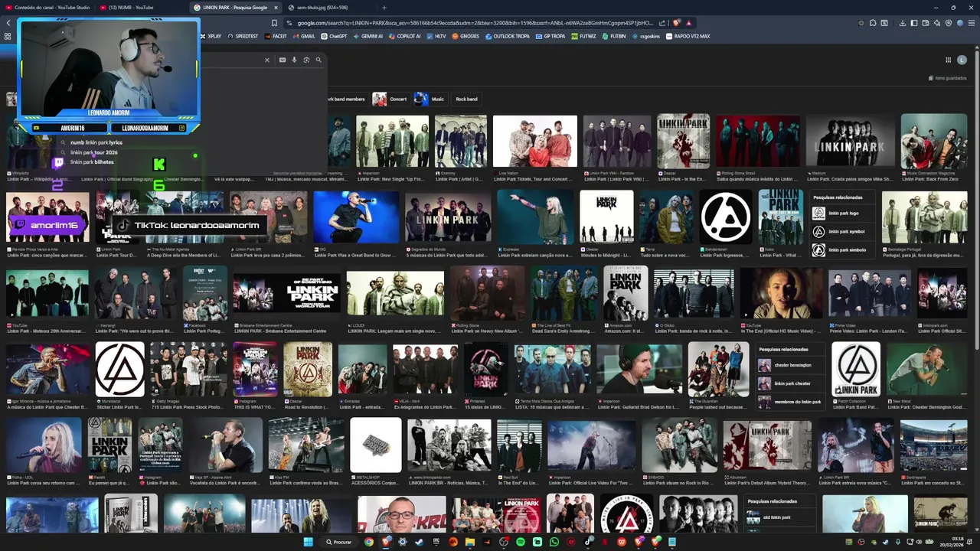Select the linkin park tour 2026 suggestion
The height and width of the screenshot is (551, 980).
tap(94, 152)
